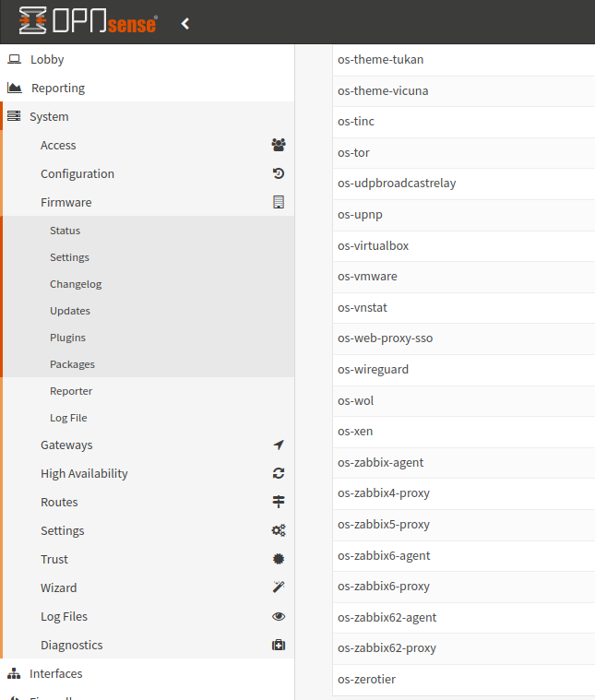Image resolution: width=595 pixels, height=700 pixels.
Task: Click the Configuration history icon
Action: point(279,173)
